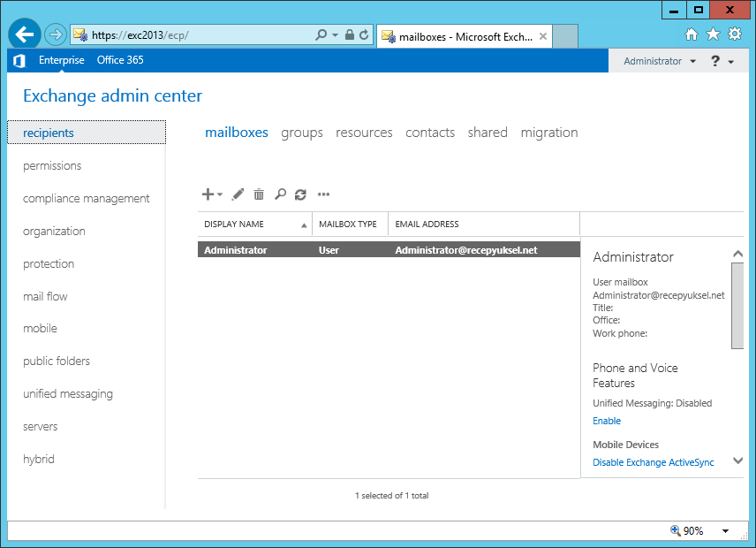Sort by the EMAIL ADDRESS column header
Screen dimensions: 756x548
(x=484, y=225)
